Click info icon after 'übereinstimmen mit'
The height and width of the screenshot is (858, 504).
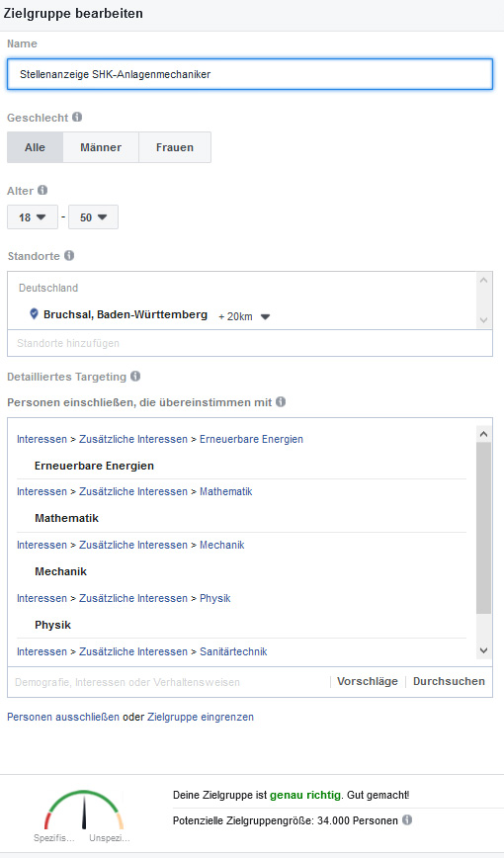click(x=281, y=402)
